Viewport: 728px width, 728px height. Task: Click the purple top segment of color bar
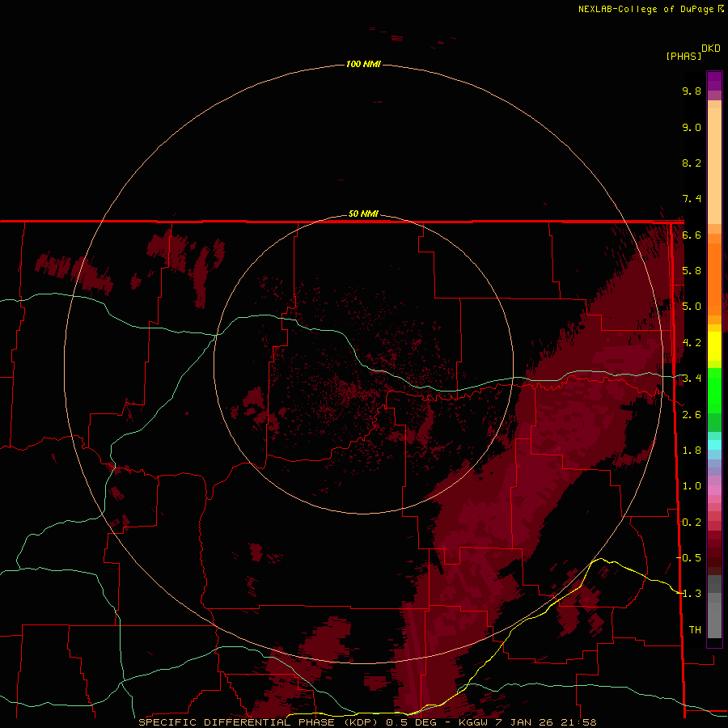click(714, 82)
